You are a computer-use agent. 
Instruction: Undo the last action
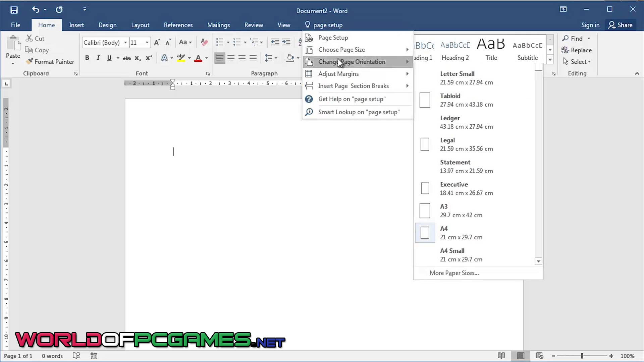pyautogui.click(x=36, y=10)
